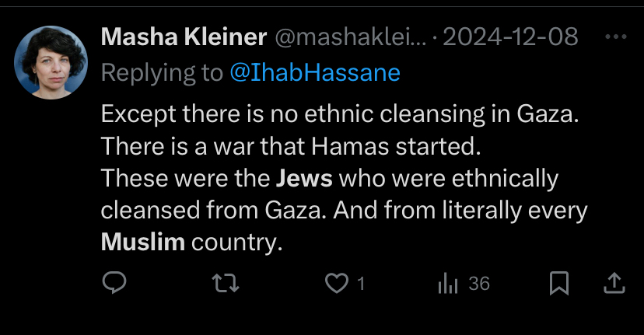Open the reply speech bubble icon
Screen dimensions: 644x335
tap(114, 283)
